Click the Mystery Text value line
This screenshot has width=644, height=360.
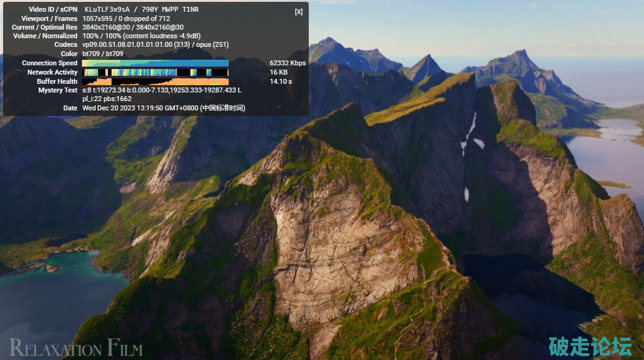click(161, 90)
